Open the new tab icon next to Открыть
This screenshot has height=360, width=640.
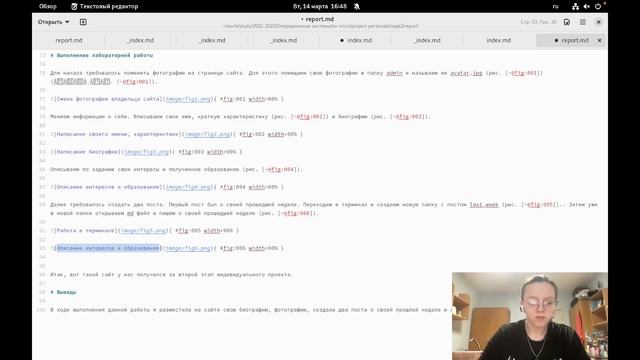tap(83, 22)
